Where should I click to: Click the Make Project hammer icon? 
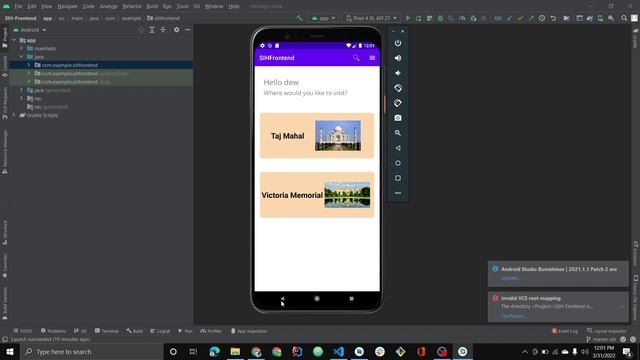tap(300, 18)
